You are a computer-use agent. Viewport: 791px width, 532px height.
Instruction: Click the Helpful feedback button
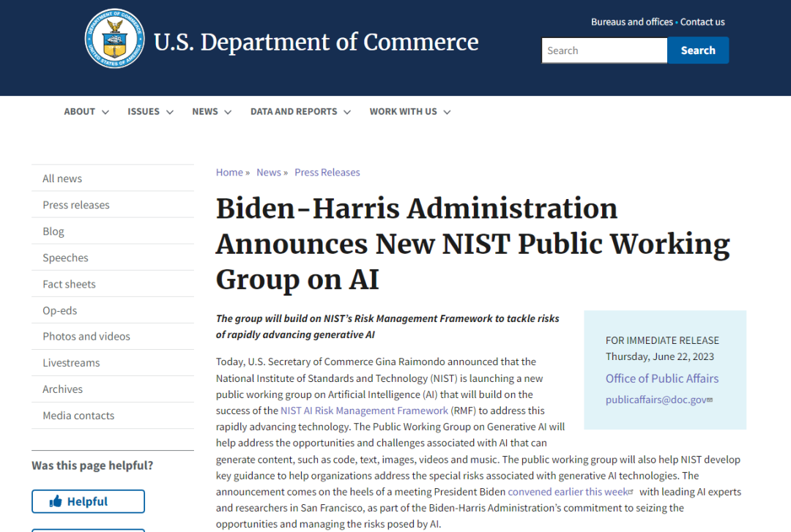[x=89, y=501]
